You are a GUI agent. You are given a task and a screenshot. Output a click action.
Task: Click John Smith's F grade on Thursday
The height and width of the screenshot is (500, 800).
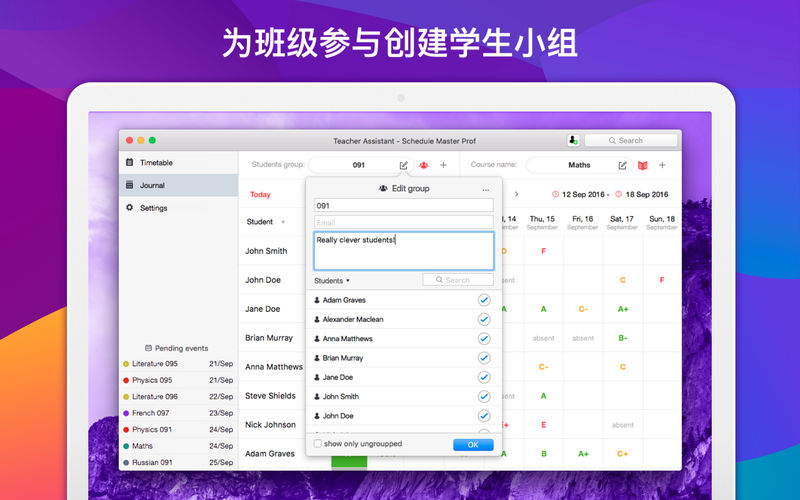click(x=543, y=251)
